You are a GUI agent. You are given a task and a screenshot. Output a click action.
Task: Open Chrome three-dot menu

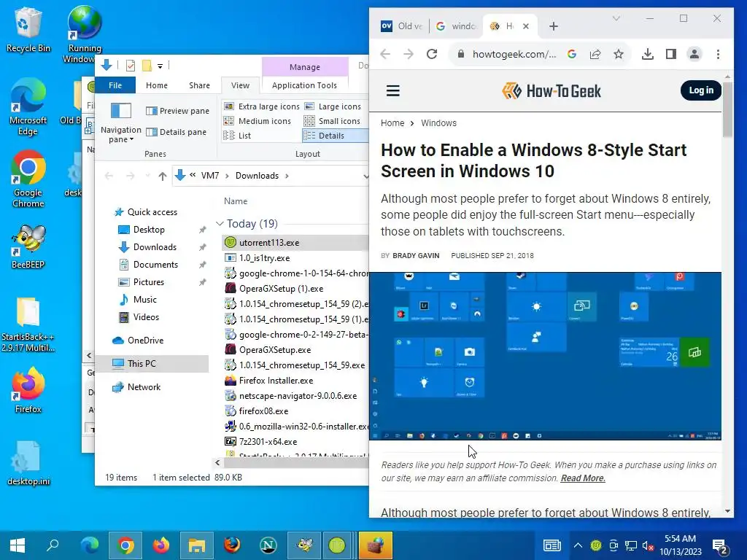click(x=718, y=54)
